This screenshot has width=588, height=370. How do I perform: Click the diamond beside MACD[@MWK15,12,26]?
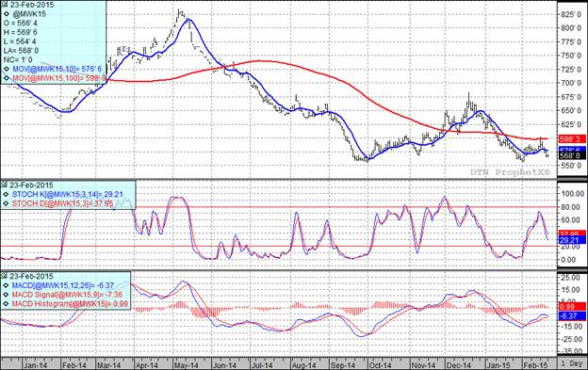(x=7, y=285)
